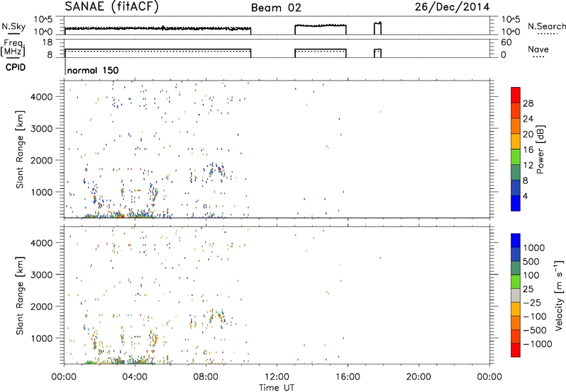Image resolution: width=566 pixels, height=392 pixels.
Task: Click the 1000 tick in the velocity panel
Action: (x=42, y=338)
